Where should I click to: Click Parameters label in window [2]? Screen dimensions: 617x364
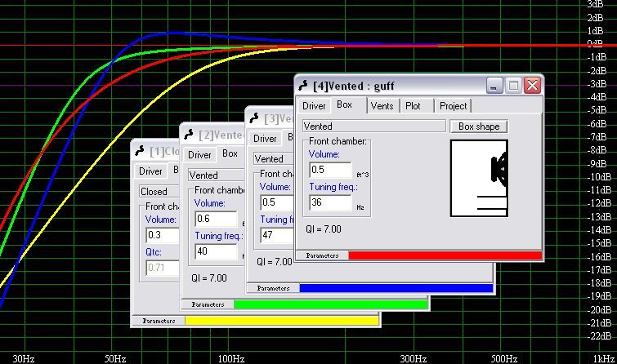click(x=208, y=304)
